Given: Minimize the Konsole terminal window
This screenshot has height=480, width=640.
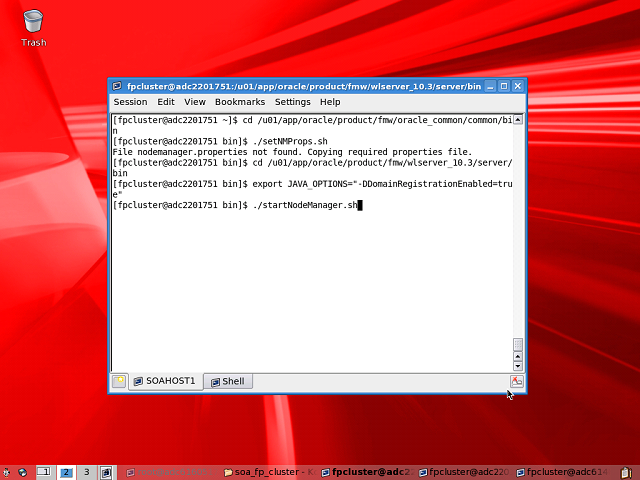Looking at the screenshot, I should (491, 86).
